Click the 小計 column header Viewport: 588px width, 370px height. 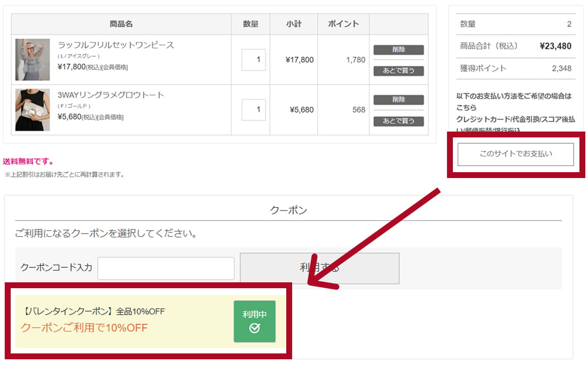point(294,24)
